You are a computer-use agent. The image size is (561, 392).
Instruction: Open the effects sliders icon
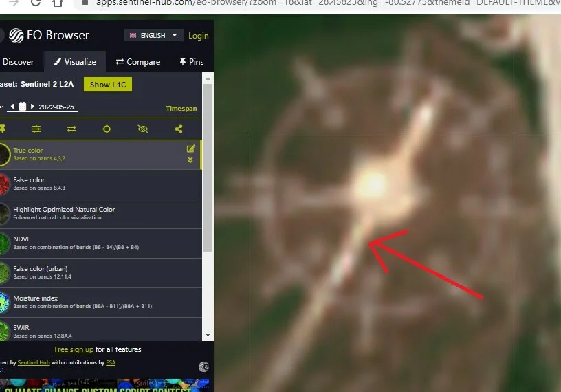[x=36, y=129]
